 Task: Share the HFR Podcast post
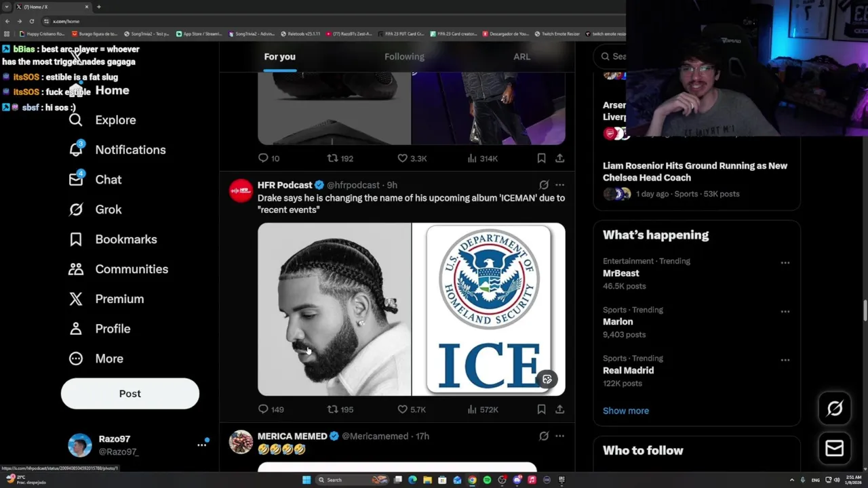coord(559,409)
